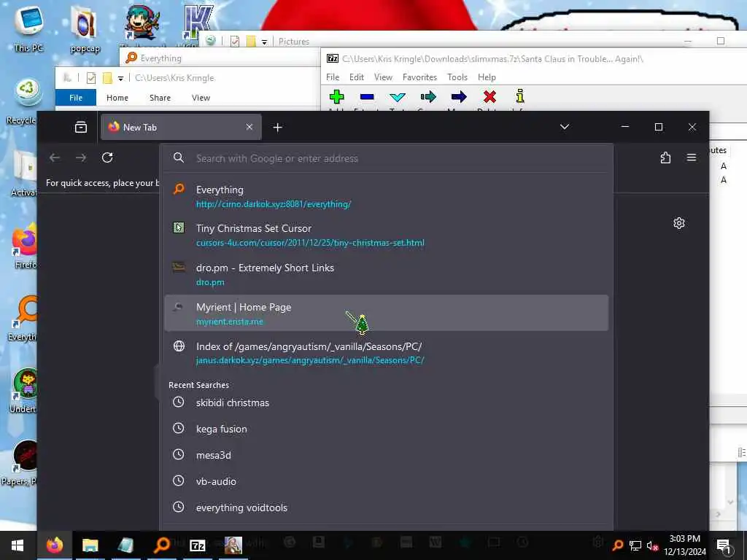Viewport: 747px width, 560px height.
Task: Open Tiny Christmas Set Cursor suggestion
Action: pyautogui.click(x=387, y=236)
